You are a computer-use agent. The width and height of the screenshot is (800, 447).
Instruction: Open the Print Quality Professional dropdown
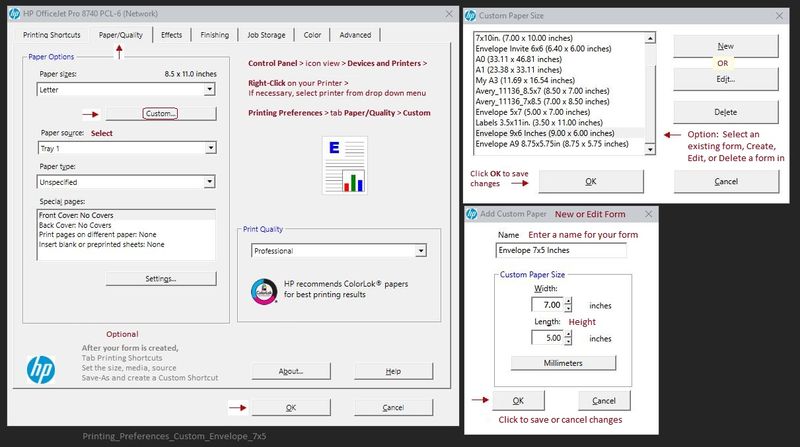point(420,251)
